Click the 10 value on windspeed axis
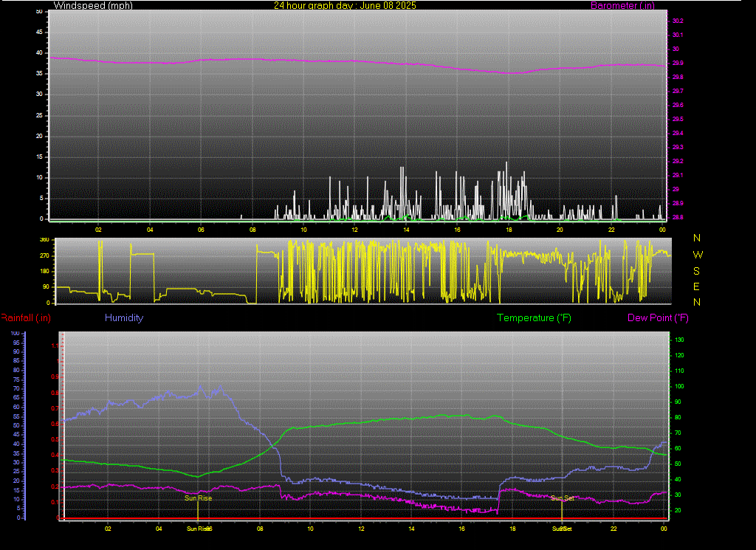 click(39, 177)
